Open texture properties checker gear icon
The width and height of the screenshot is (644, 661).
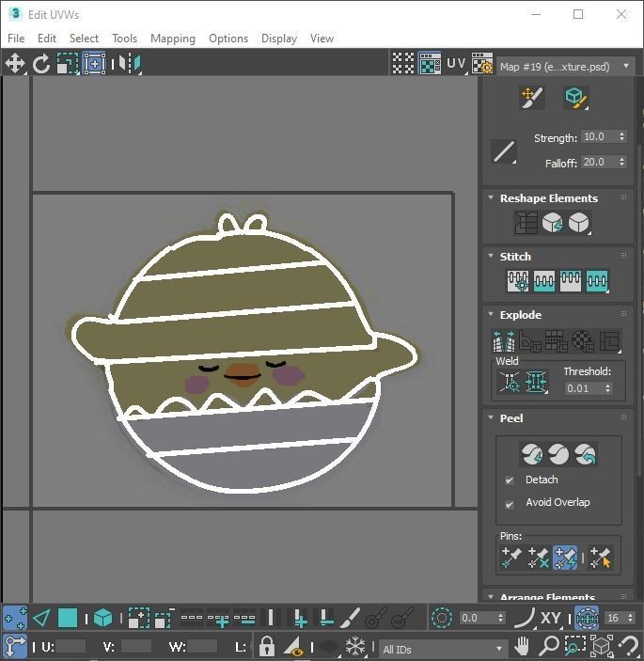[482, 63]
